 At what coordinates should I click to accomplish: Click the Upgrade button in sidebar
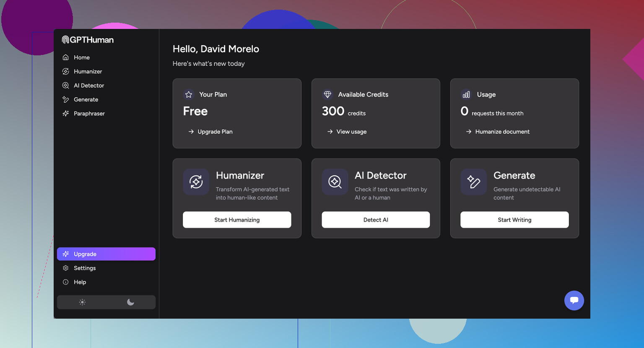point(106,254)
